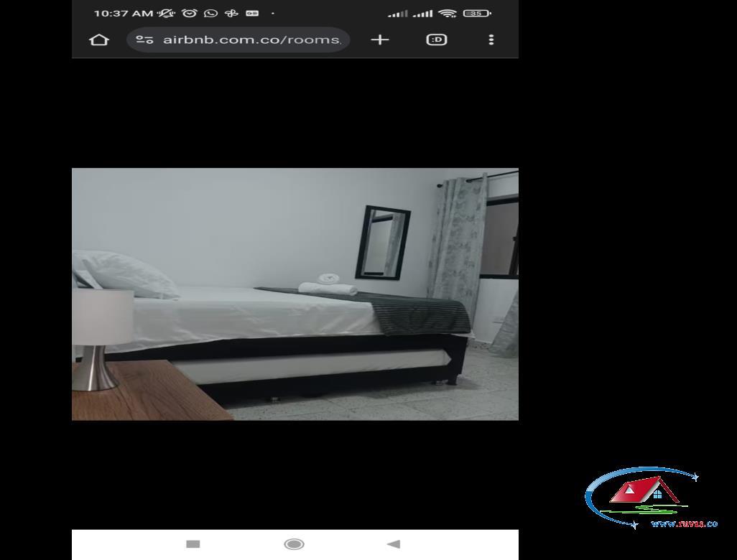Open the tab switcher button
The width and height of the screenshot is (737, 560).
coord(437,39)
